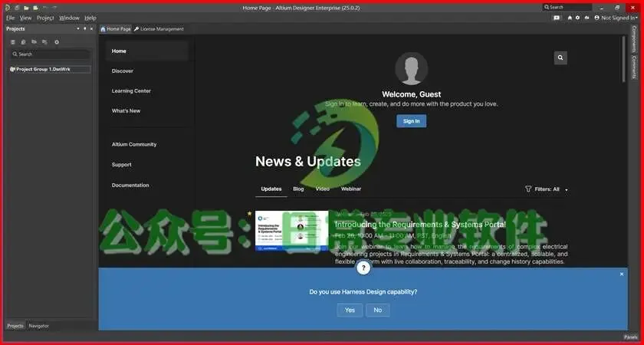Click the cloud sync icon top right
644x345 pixels.
pyautogui.click(x=586, y=18)
